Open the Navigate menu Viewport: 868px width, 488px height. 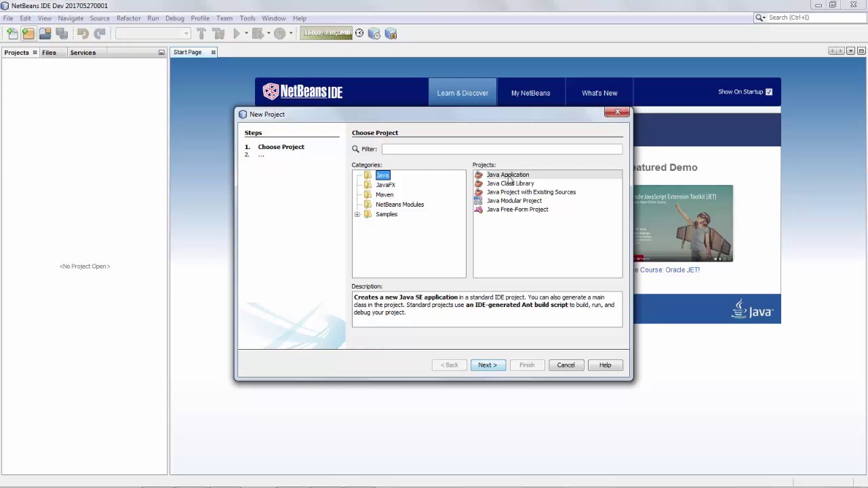coord(71,18)
